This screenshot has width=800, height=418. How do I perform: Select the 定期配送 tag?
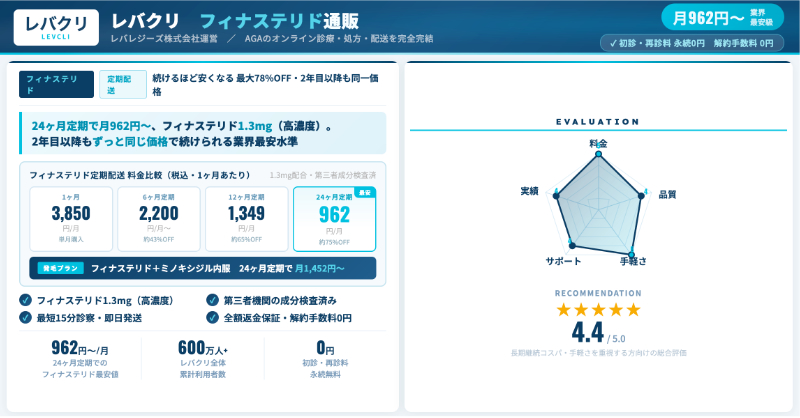click(x=122, y=83)
